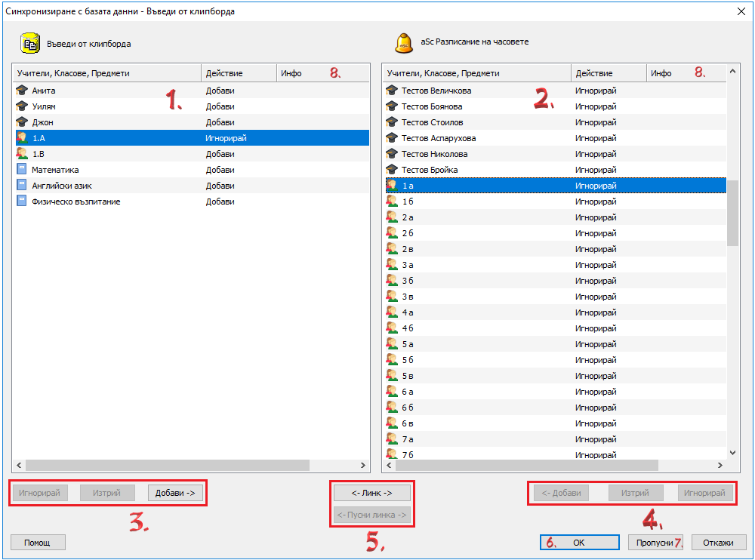Open help with the Помощ button
Image resolution: width=755 pixels, height=560 pixels.
pyautogui.click(x=38, y=542)
